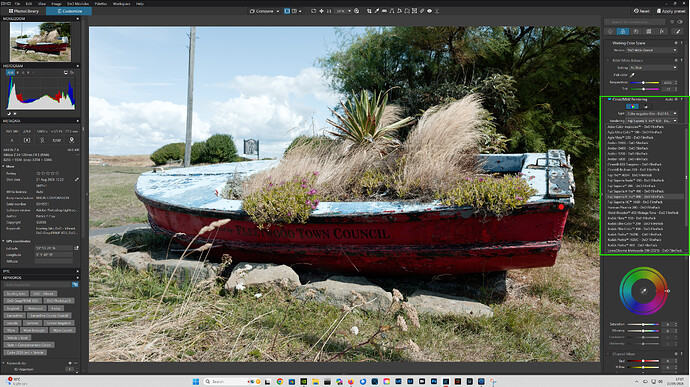Set zoom to 1:1

[x=329, y=11]
